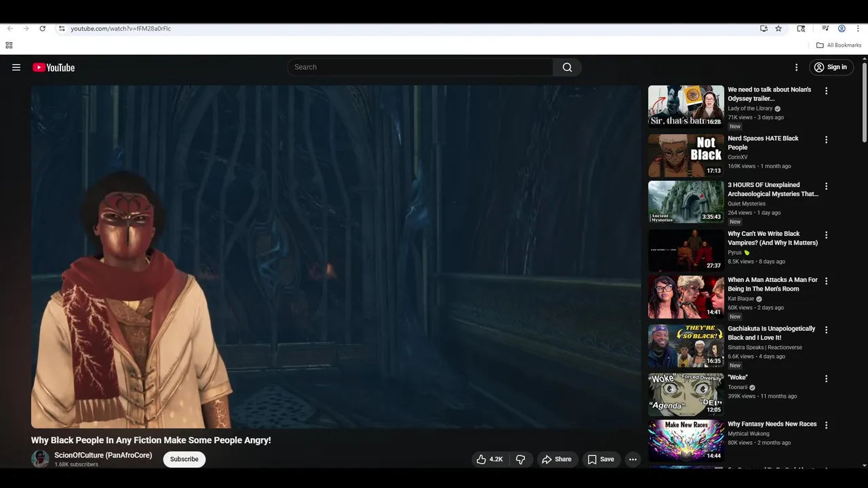Screen dimensions: 868x488
Task: Open options for Gachiakuta video
Action: tap(826, 329)
